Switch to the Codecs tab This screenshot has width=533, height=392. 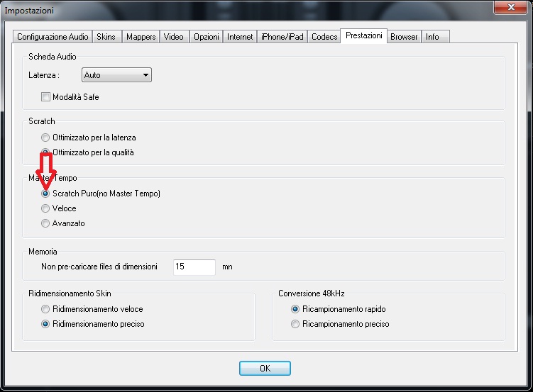pyautogui.click(x=324, y=37)
